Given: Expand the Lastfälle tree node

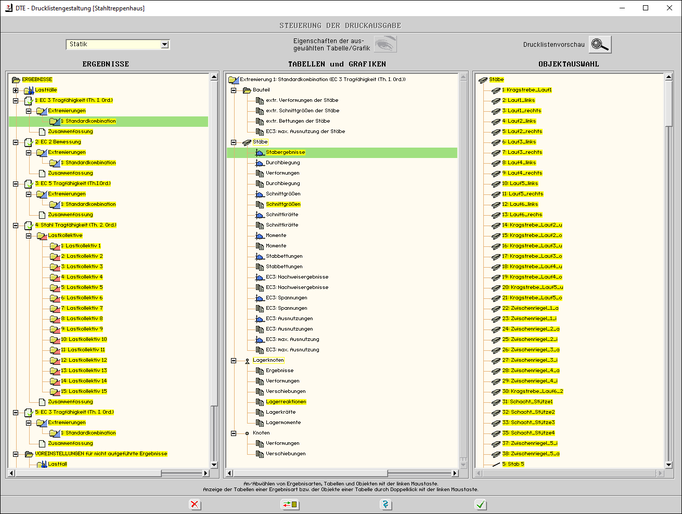Looking at the screenshot, I should point(15,90).
